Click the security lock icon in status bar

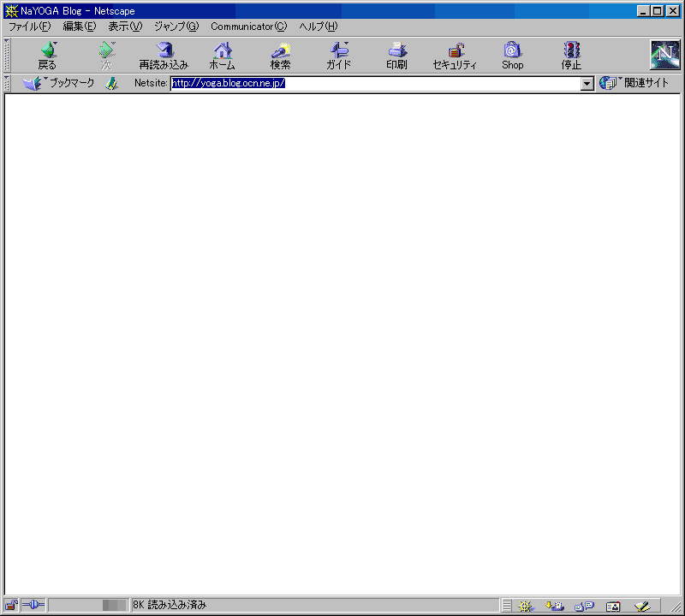tap(11, 605)
